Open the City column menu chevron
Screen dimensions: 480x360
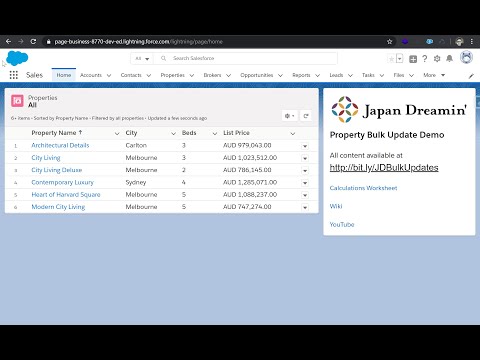coord(173,134)
